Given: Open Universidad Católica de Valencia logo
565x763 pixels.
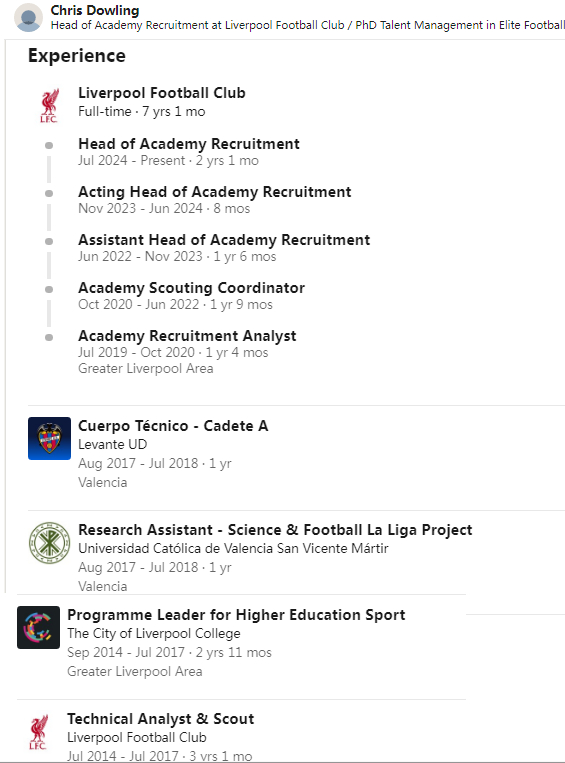Looking at the screenshot, I should pos(49,543).
